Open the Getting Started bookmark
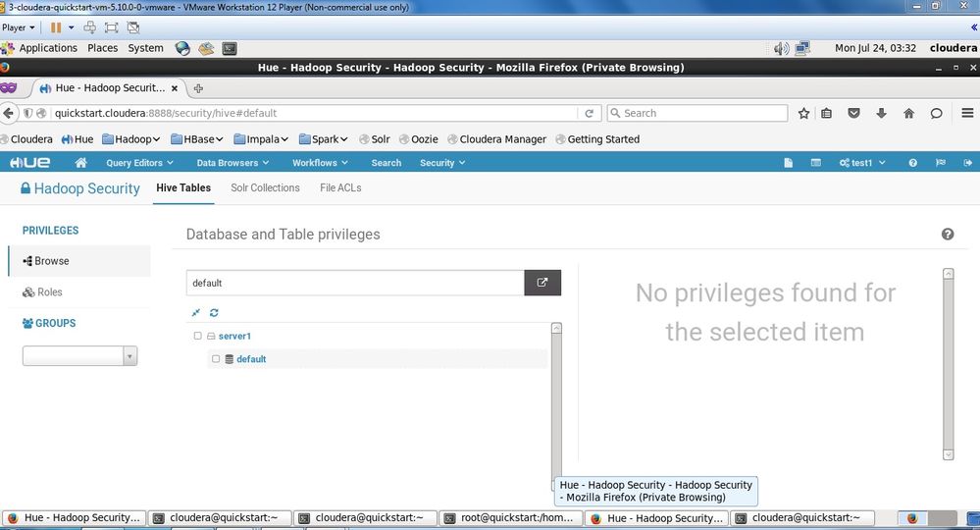Image resolution: width=980 pixels, height=530 pixels. pyautogui.click(x=597, y=139)
